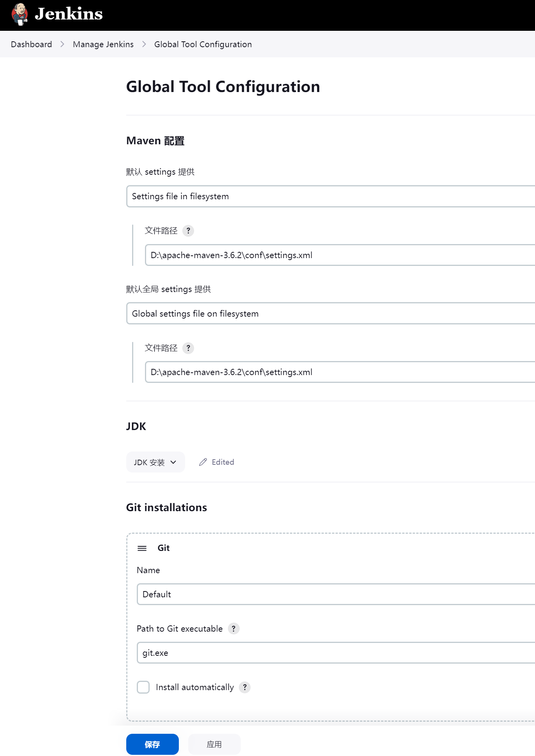Open help for Install automatically

click(x=245, y=687)
